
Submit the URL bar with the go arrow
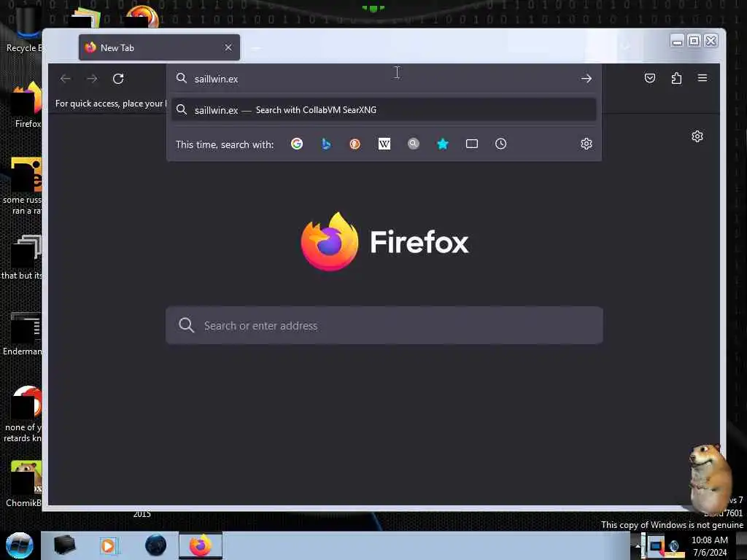[x=587, y=79]
